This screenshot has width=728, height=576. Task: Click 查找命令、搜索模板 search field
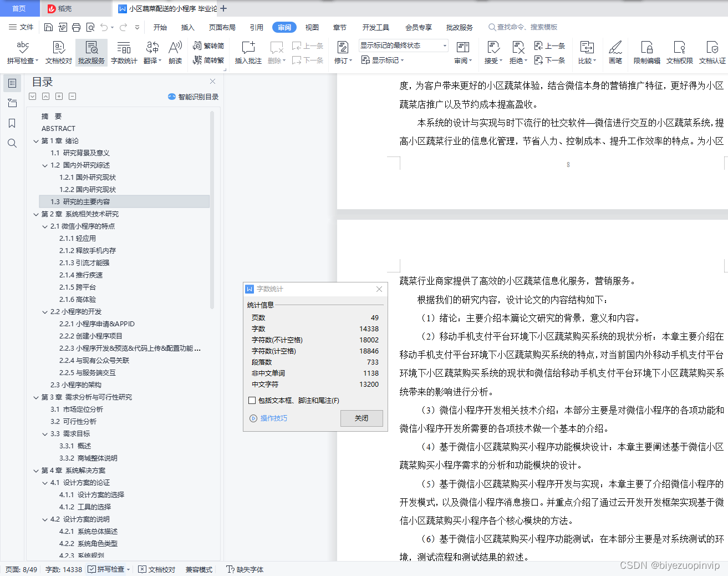523,27
